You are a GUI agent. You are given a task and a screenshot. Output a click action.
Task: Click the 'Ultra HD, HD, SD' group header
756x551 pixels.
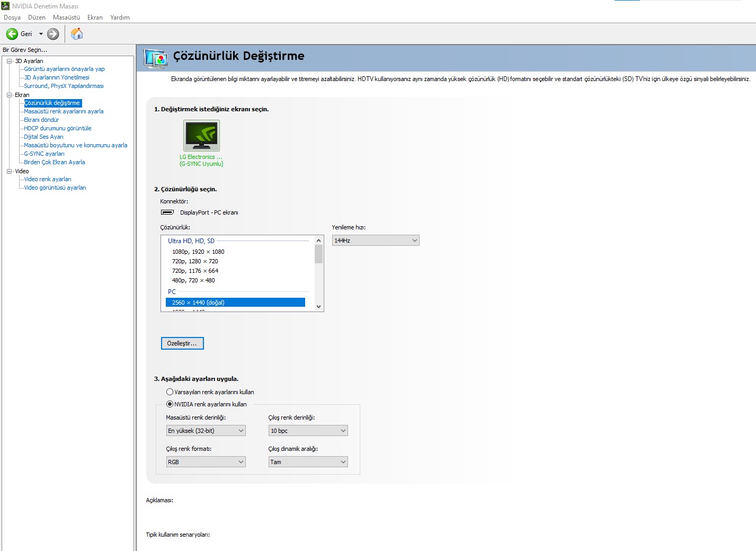(x=191, y=241)
